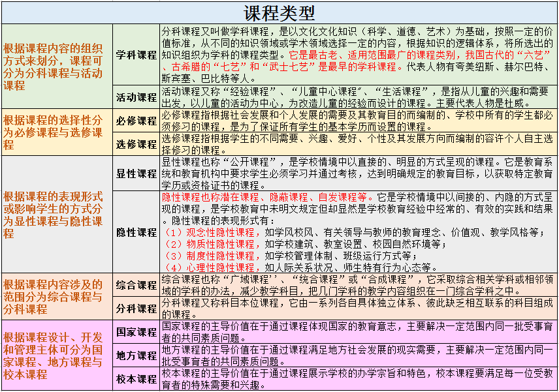Click the category cell about 综合课程与分科课程

(x=57, y=296)
